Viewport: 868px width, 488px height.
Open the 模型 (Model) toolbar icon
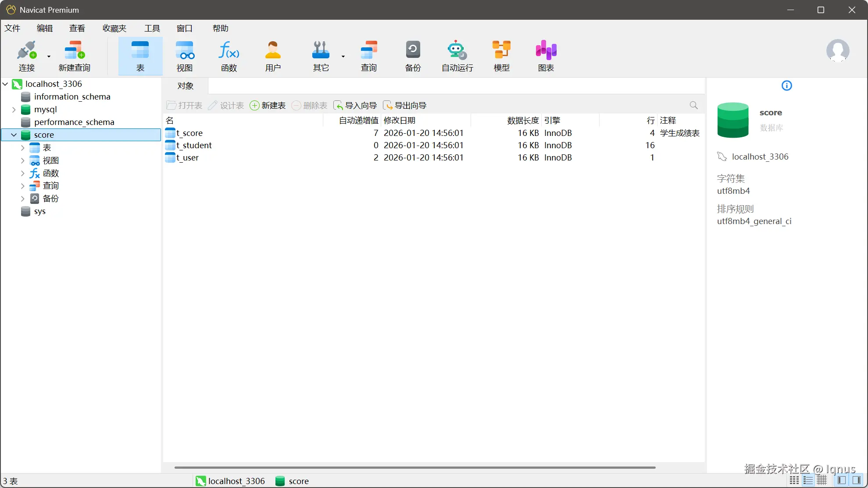tap(501, 56)
